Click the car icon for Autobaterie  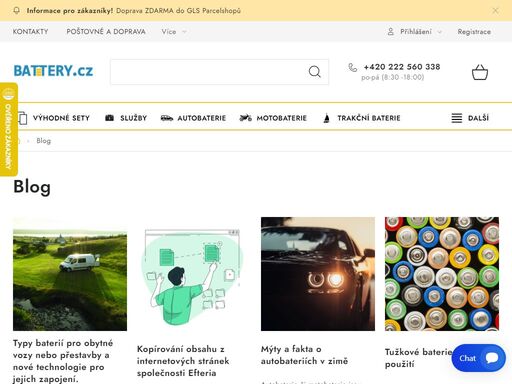click(x=167, y=118)
